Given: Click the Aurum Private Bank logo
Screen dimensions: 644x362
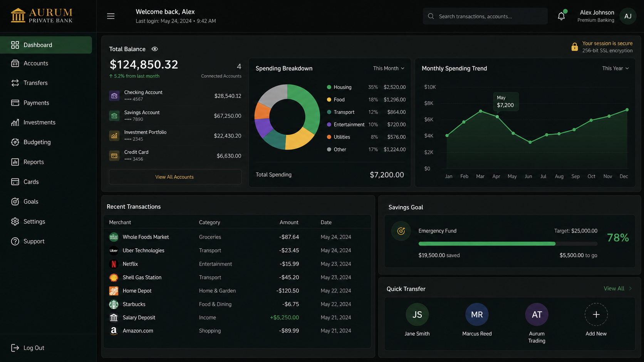Looking at the screenshot, I should click(x=42, y=16).
